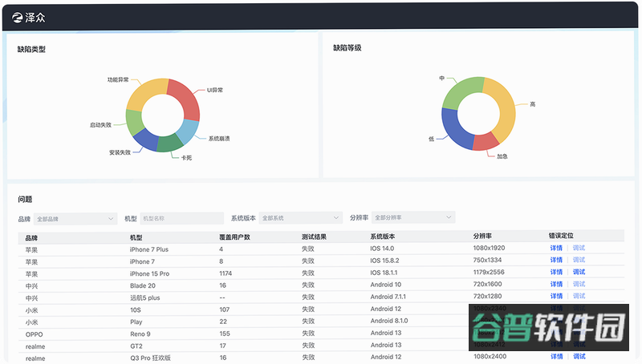
Task: Select the blue 安装失败 donut segment
Action: pos(145,140)
